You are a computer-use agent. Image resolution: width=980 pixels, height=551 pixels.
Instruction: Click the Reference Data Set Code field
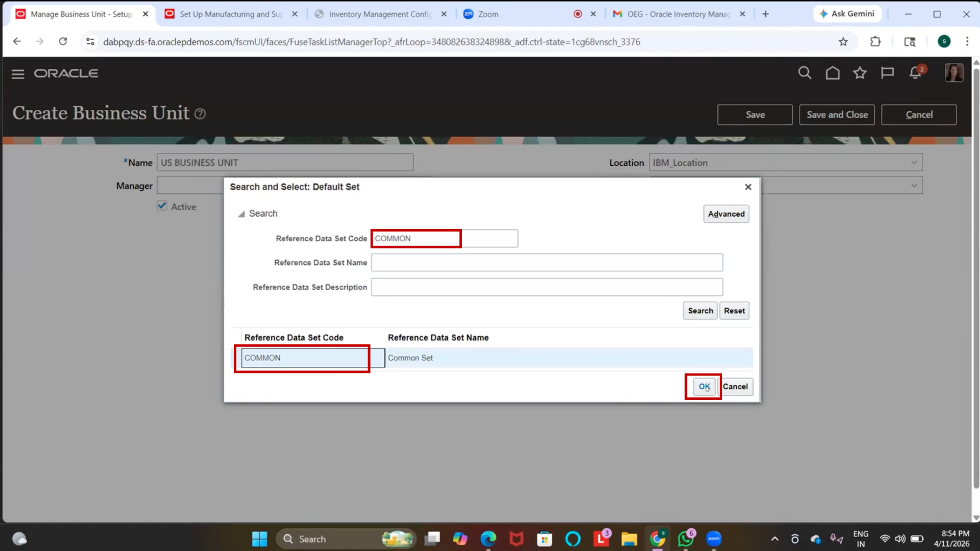pyautogui.click(x=445, y=238)
